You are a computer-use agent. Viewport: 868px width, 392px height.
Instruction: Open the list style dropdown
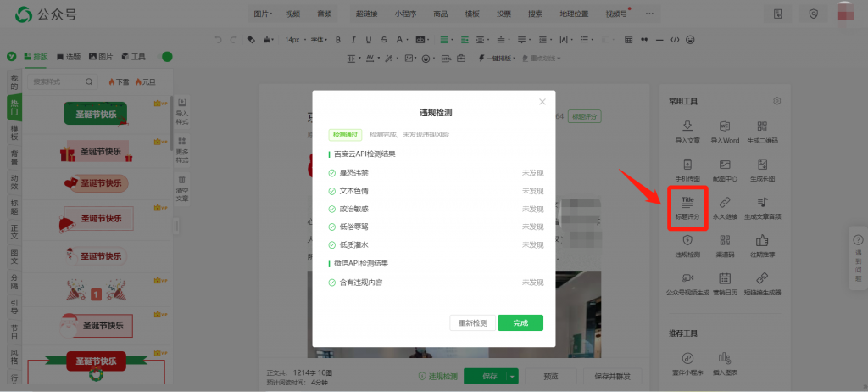tap(587, 40)
